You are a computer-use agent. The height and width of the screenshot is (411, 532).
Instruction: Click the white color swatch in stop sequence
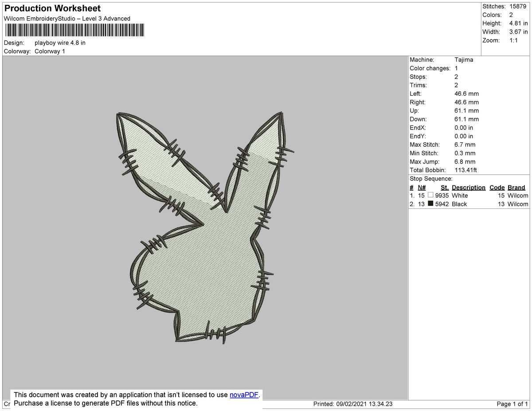coord(430,195)
